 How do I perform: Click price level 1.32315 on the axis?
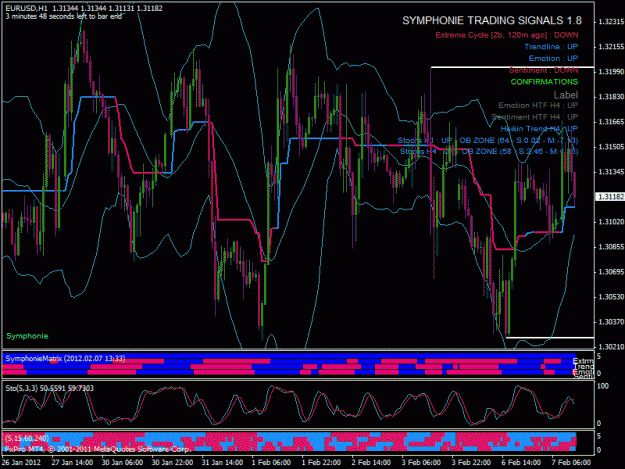pyautogui.click(x=611, y=22)
